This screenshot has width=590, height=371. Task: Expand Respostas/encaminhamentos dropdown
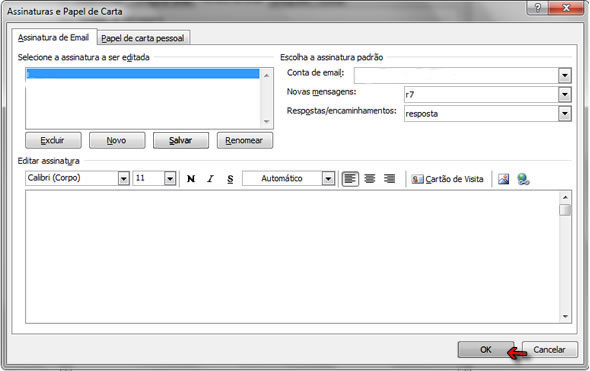click(x=564, y=113)
